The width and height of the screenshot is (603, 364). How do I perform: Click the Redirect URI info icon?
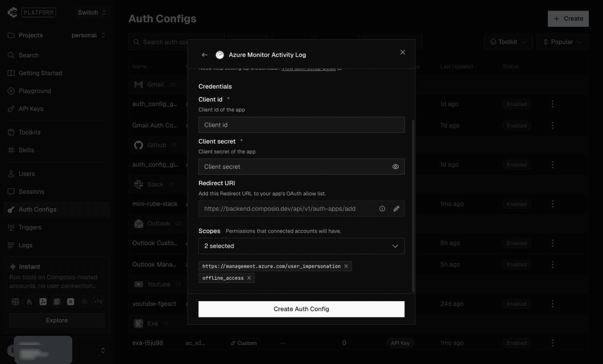(382, 208)
